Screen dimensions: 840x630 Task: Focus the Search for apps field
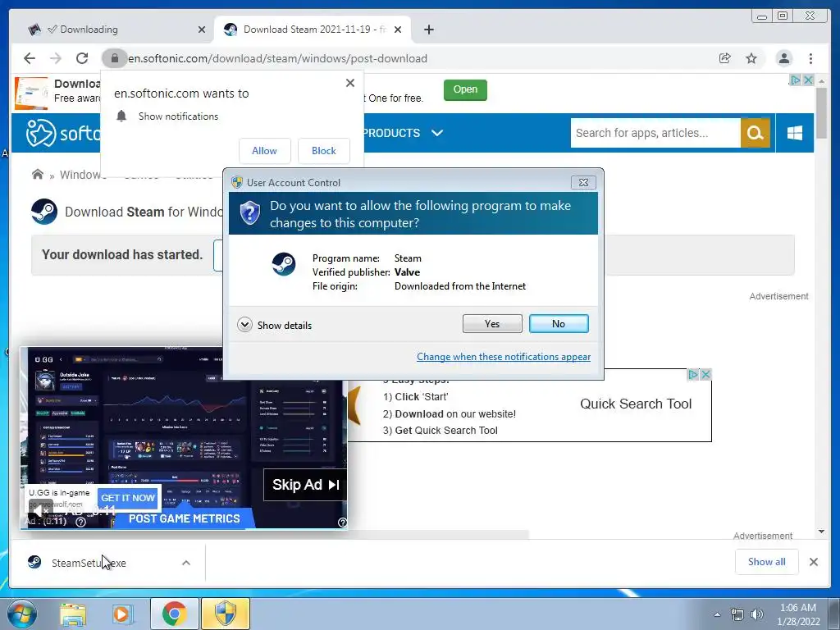click(655, 133)
